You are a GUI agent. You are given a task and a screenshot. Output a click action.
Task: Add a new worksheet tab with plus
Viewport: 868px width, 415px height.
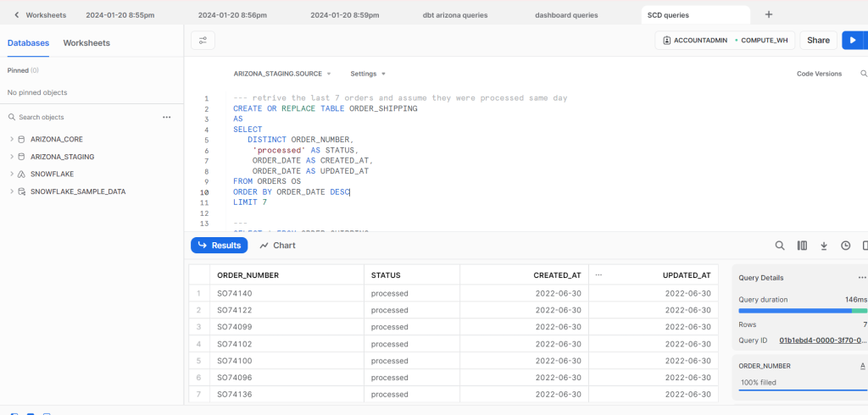(x=769, y=14)
